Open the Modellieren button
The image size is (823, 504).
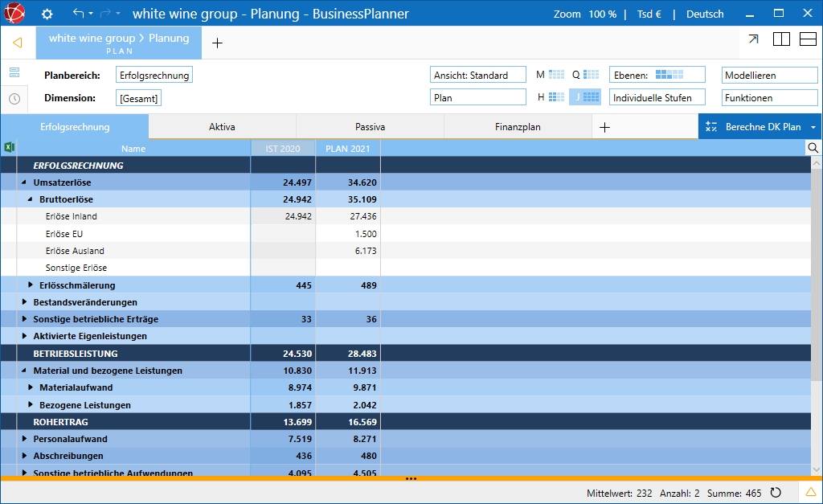(x=769, y=75)
